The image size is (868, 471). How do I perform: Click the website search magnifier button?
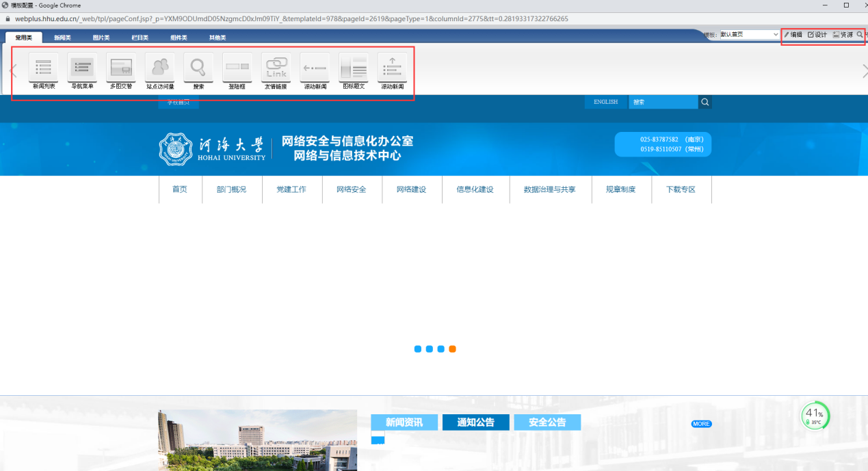pos(705,102)
